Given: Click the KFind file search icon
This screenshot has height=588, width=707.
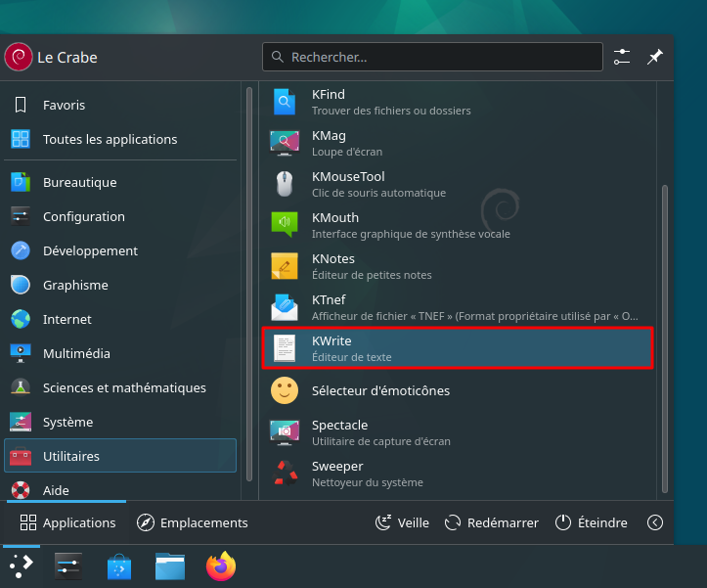Looking at the screenshot, I should (x=285, y=102).
